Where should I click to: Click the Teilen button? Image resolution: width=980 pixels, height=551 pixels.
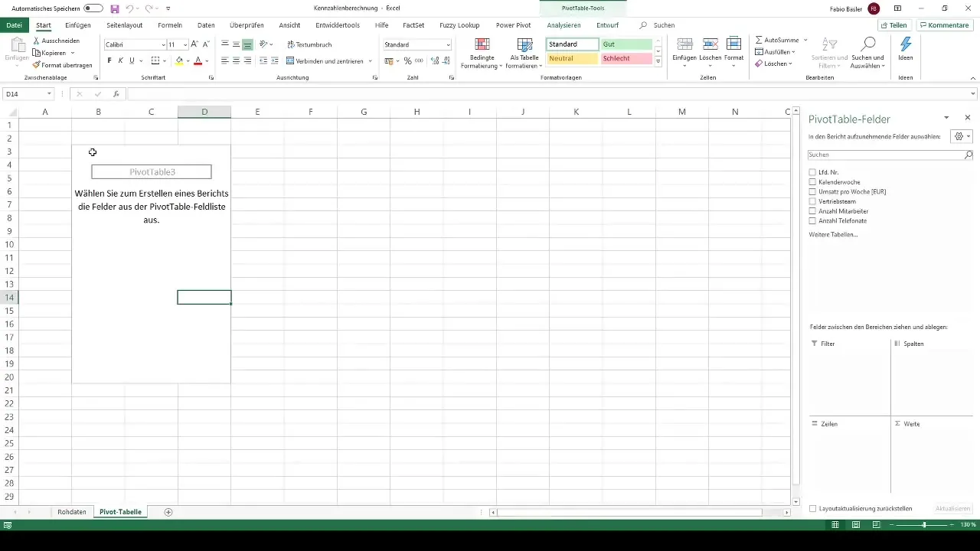point(894,25)
